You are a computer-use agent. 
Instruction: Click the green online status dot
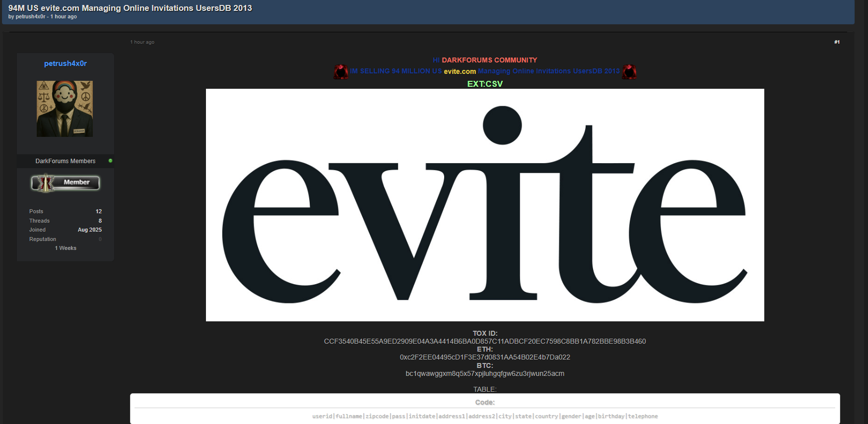(110, 161)
